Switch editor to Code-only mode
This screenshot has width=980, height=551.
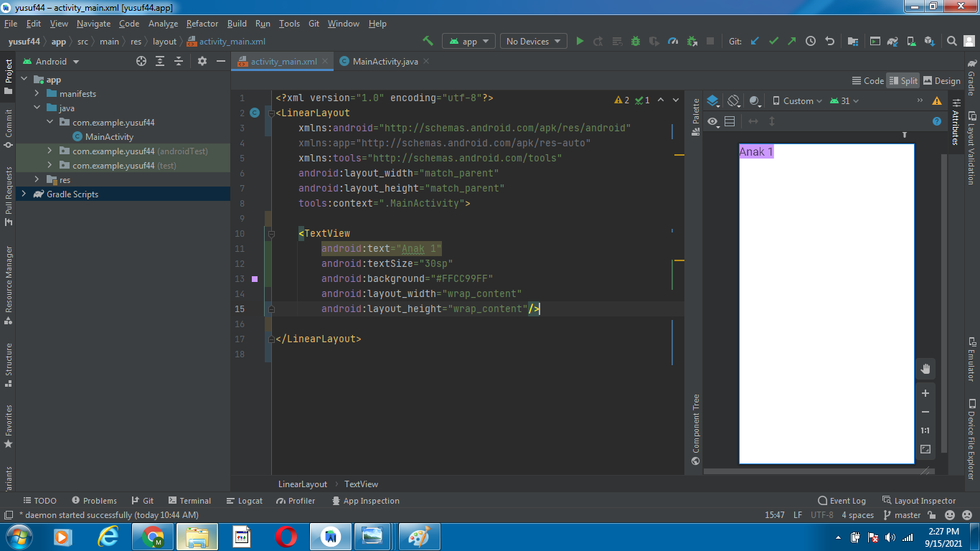867,80
